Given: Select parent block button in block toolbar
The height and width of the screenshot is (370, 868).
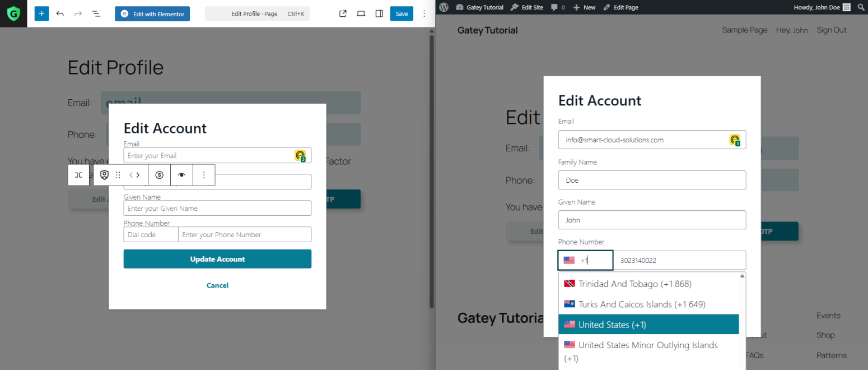Looking at the screenshot, I should coord(79,175).
